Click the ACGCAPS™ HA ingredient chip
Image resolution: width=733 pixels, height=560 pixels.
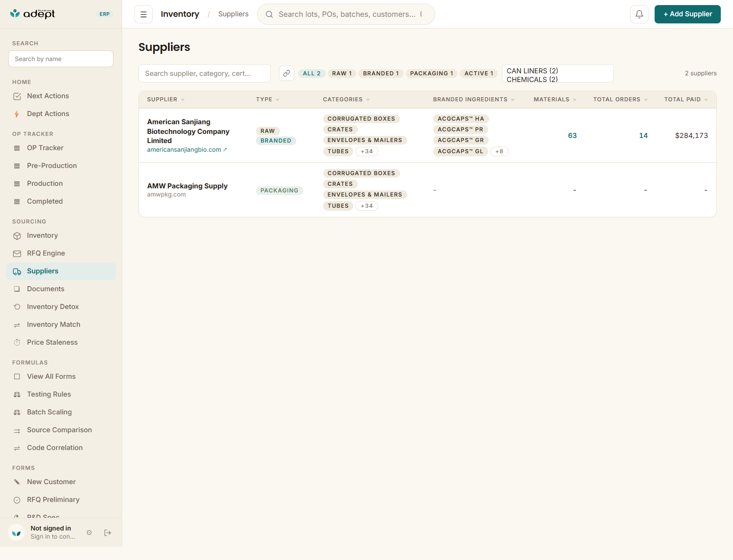point(461,119)
